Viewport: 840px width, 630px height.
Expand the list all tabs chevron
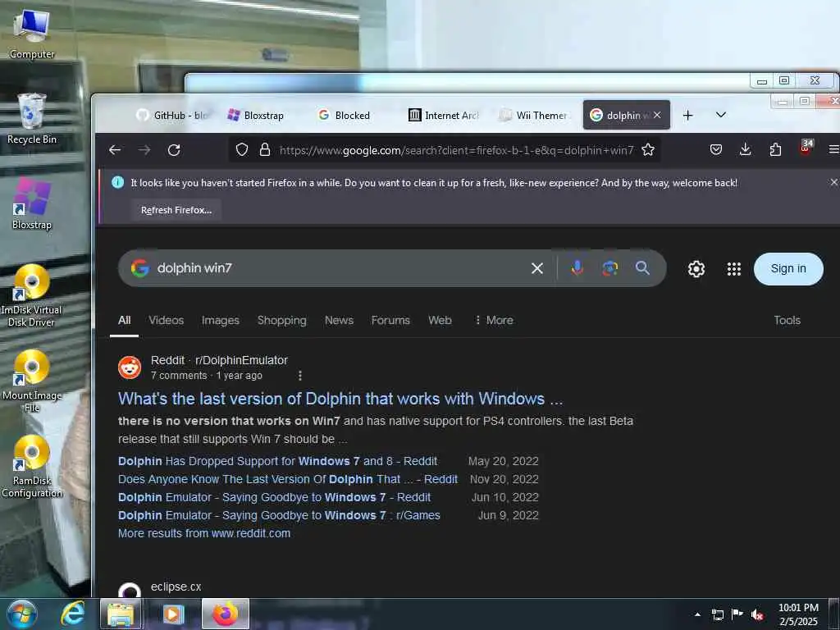[x=721, y=115]
